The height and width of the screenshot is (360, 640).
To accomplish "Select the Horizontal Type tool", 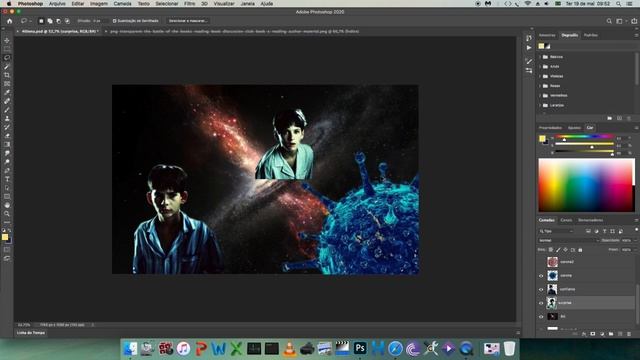I will tap(7, 179).
